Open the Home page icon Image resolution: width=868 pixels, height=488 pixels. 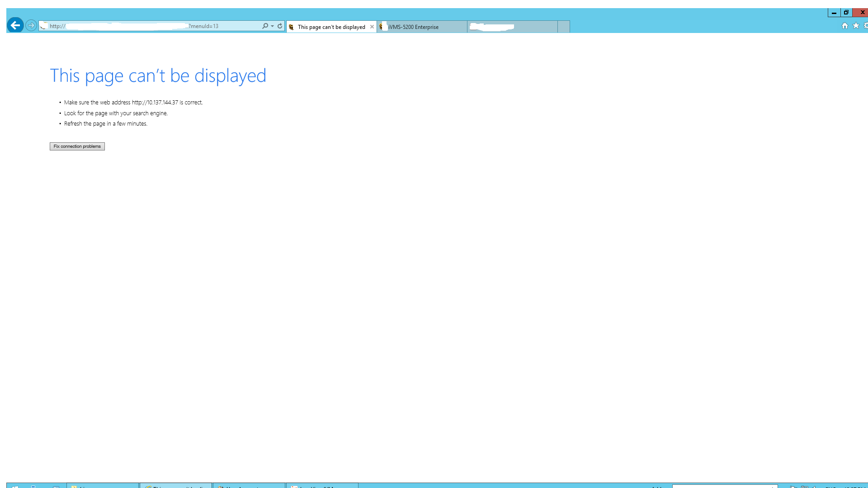(844, 26)
